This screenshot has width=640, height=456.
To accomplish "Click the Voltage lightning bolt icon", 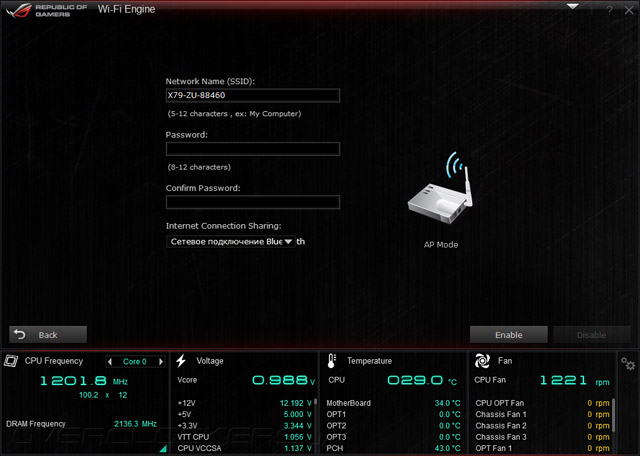I will [181, 361].
